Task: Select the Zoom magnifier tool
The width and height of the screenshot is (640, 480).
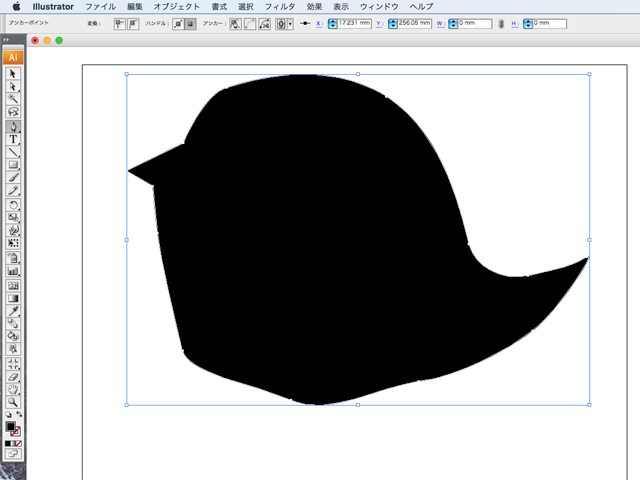Action: [x=14, y=402]
